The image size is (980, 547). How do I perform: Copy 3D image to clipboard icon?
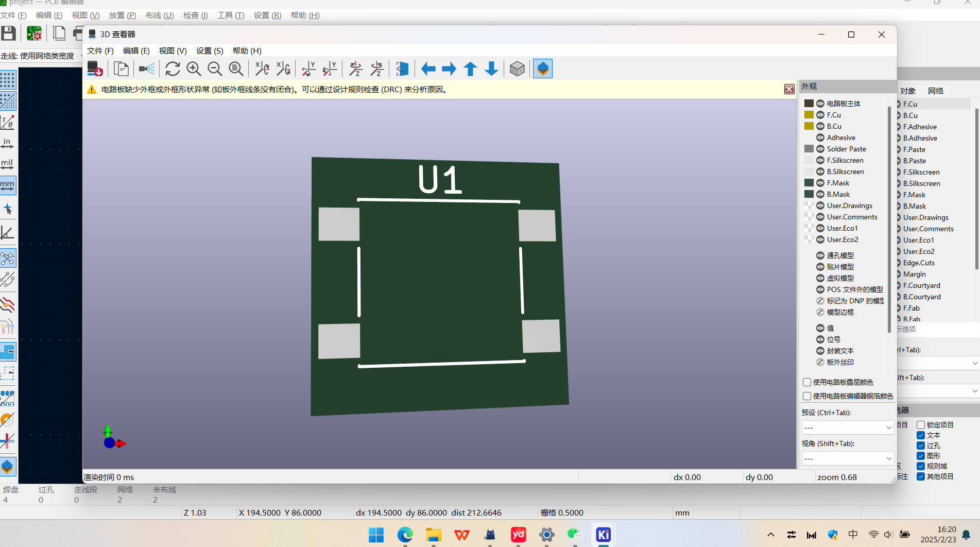[121, 69]
